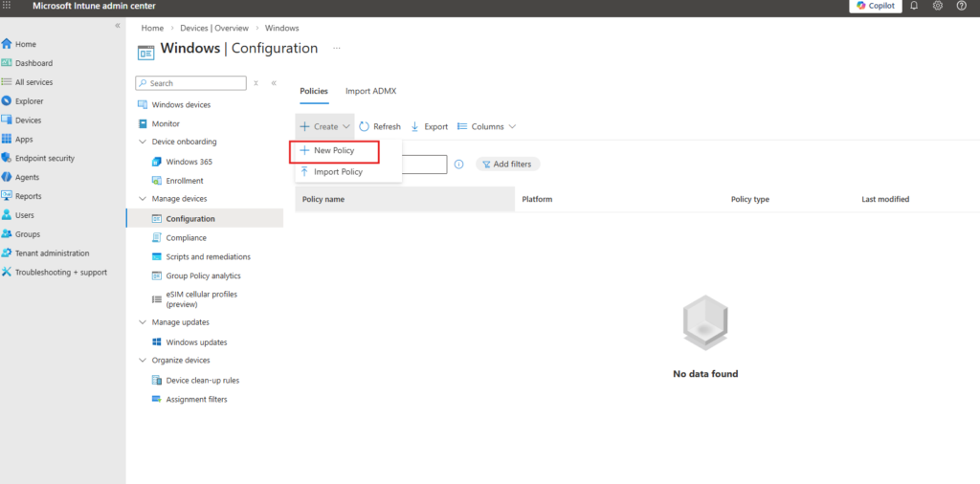Click the Add filters button

[x=507, y=165]
